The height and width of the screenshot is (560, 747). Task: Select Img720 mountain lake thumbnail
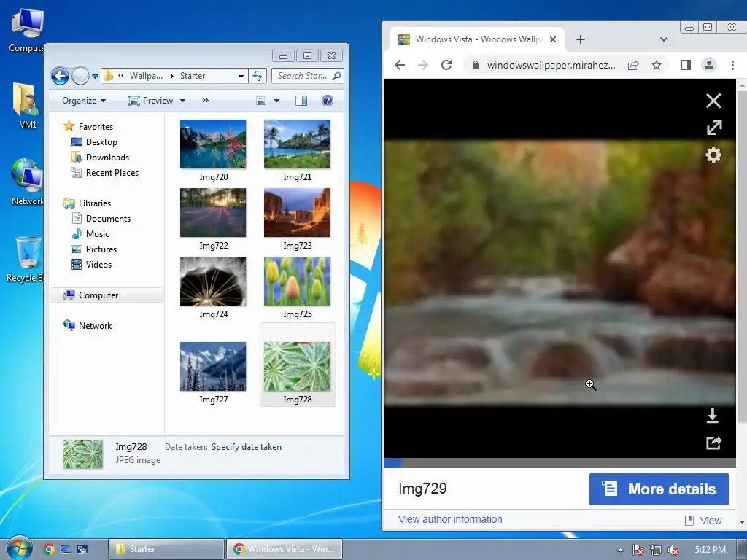[213, 144]
